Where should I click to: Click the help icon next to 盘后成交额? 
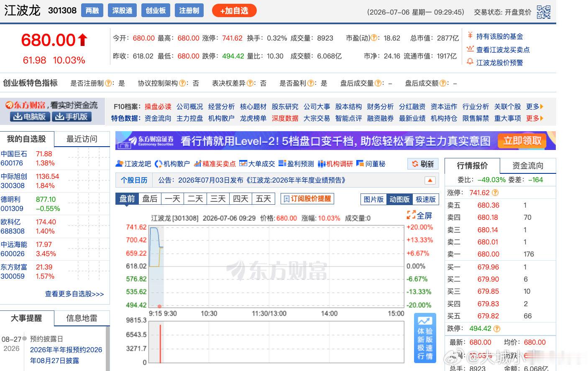[443, 83]
